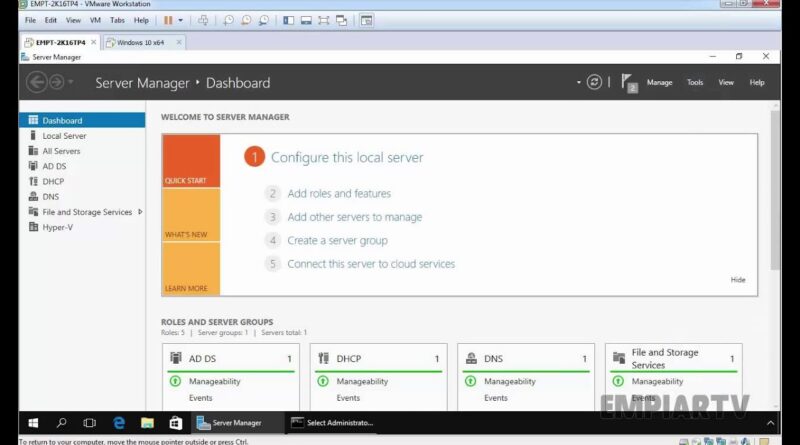Select All Servers in the sidebar
This screenshot has height=445, width=800.
click(82, 151)
